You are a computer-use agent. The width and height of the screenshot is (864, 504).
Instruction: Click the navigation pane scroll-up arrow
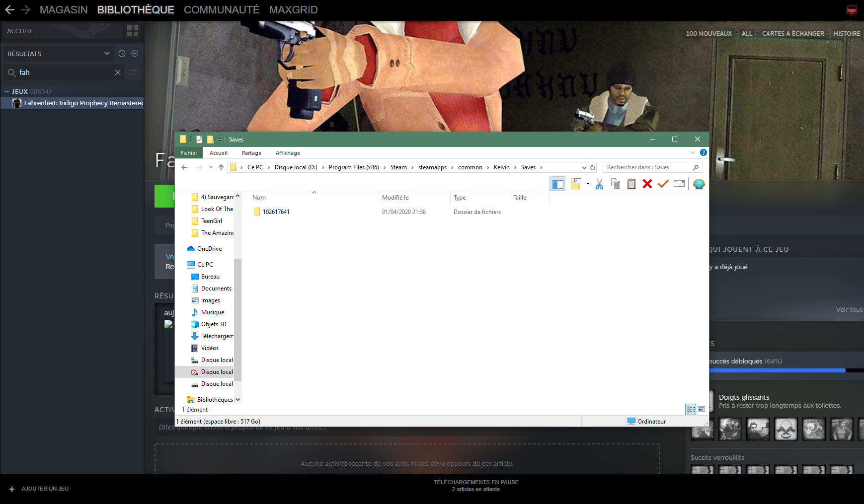coord(237,196)
